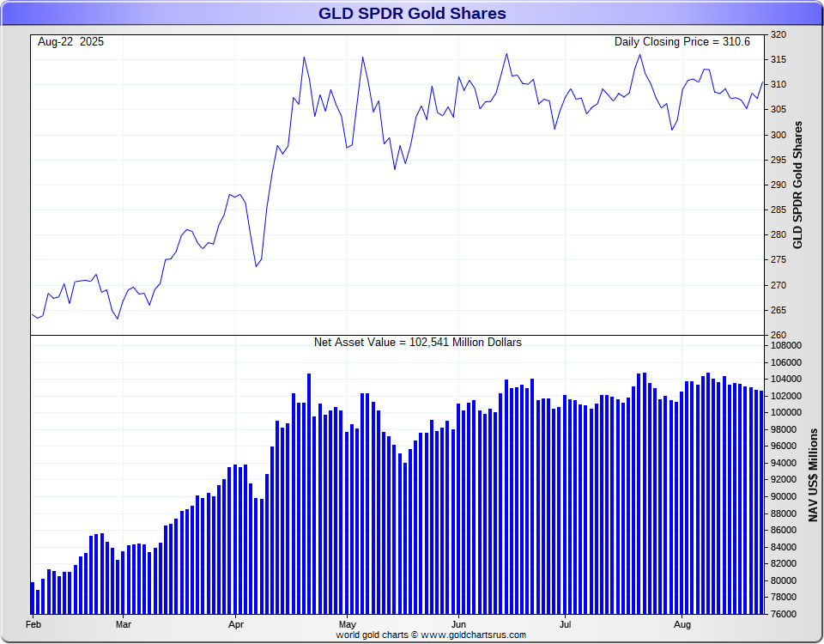Click the 265 price axis value
824x644 pixels.
click(779, 310)
